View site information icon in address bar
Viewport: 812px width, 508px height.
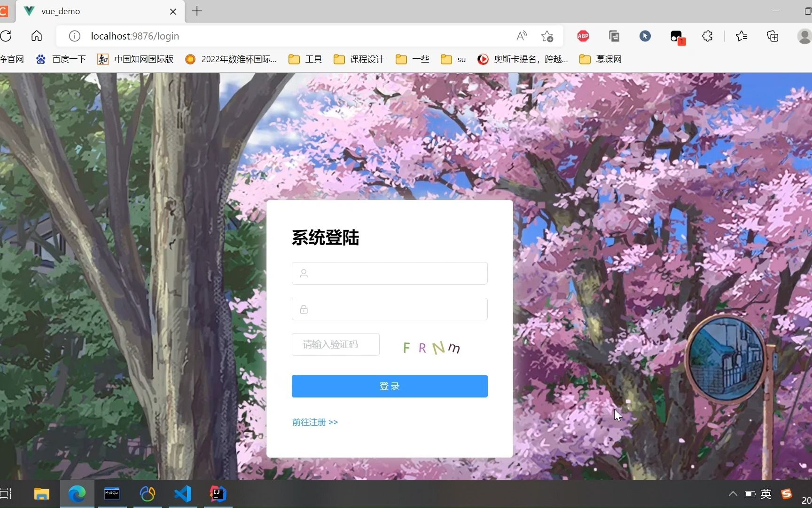(75, 36)
